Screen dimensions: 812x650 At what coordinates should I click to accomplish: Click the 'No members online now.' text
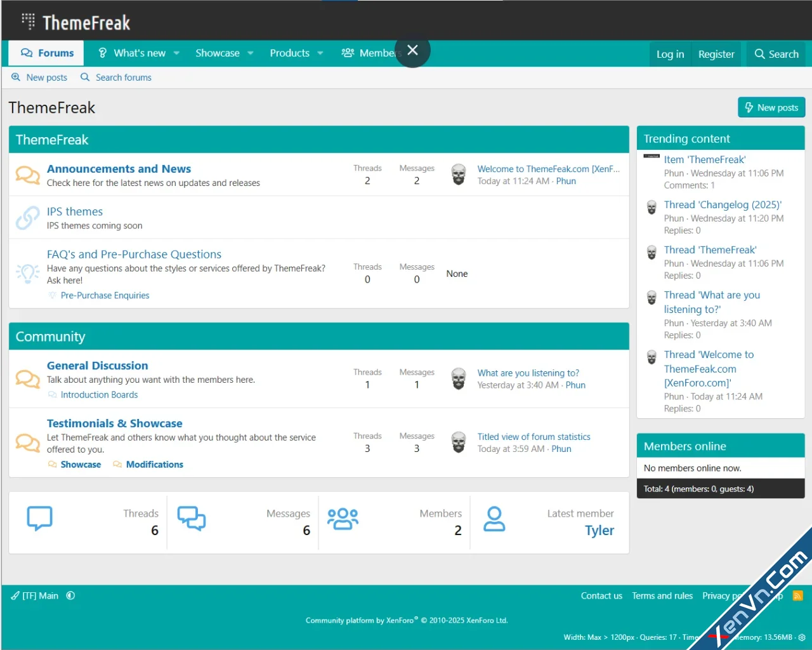(693, 468)
